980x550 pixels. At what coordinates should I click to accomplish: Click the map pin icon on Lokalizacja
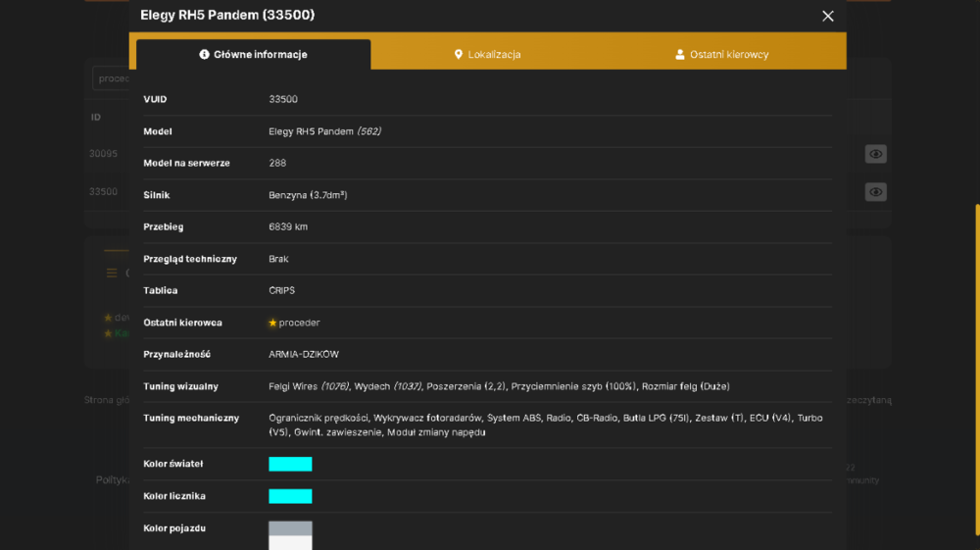(458, 54)
